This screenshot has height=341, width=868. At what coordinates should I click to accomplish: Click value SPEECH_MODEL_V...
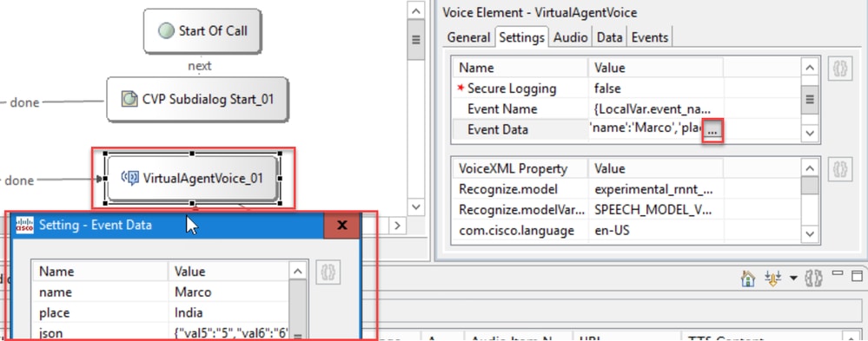[x=653, y=209]
